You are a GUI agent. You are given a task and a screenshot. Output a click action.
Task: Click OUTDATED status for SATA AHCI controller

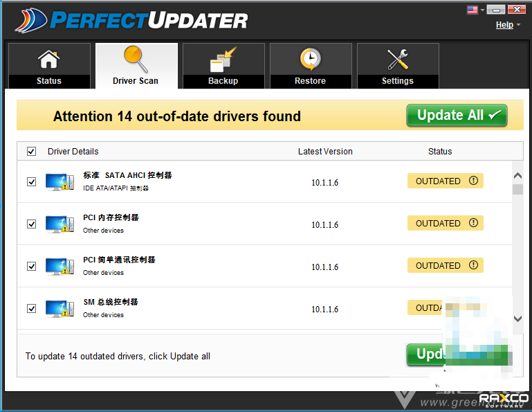445,181
